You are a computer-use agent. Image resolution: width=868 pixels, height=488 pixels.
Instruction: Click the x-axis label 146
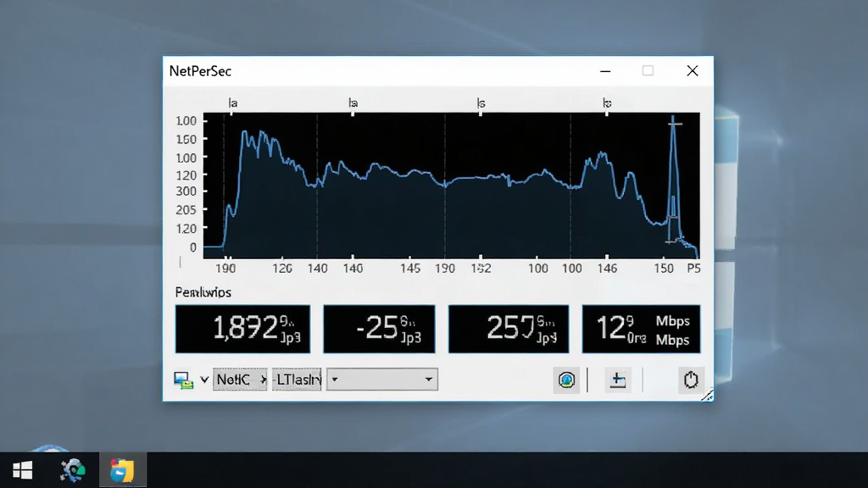pyautogui.click(x=607, y=269)
